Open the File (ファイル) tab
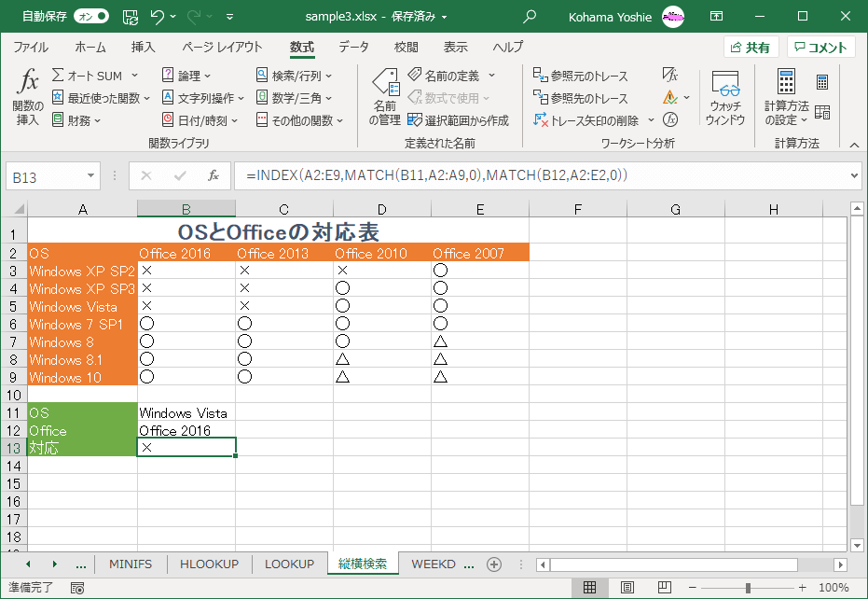Image resolution: width=868 pixels, height=599 pixels. tap(31, 47)
